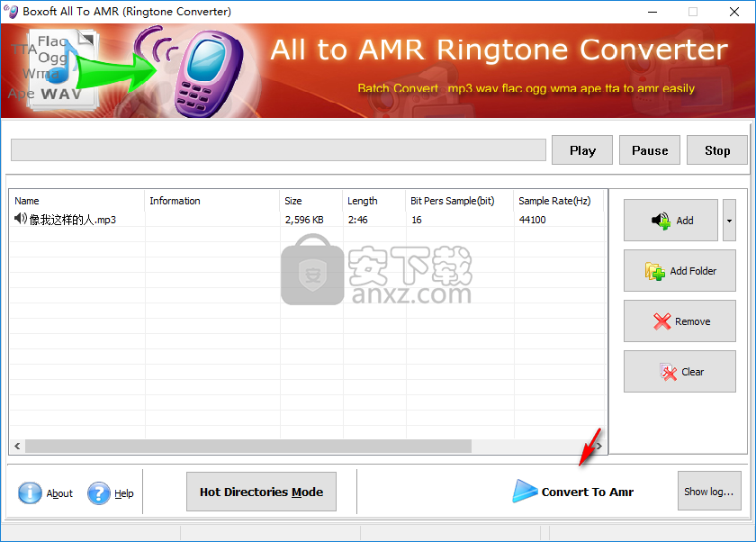Click the horizontal scrollbar right arrow
The height and width of the screenshot is (542, 756).
[598, 446]
